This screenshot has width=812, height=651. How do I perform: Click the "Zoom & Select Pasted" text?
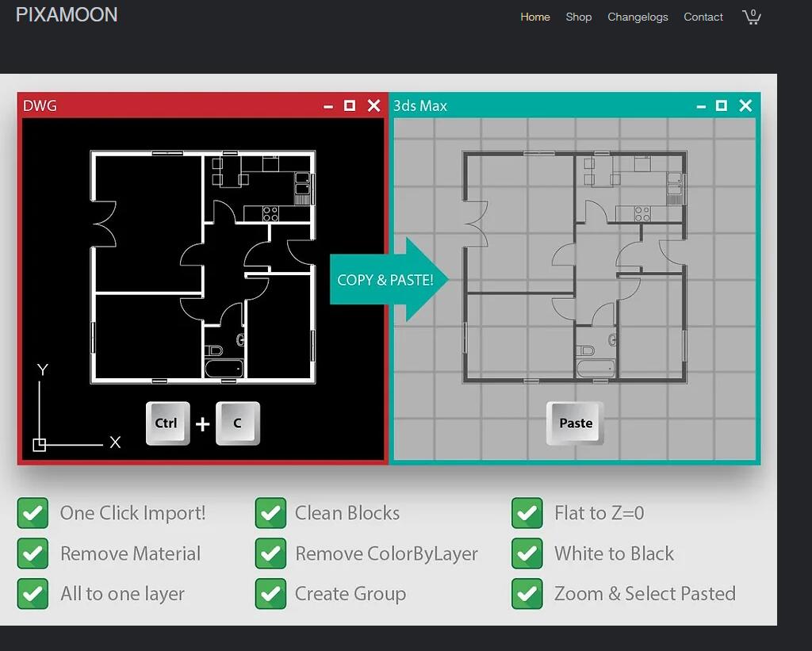point(645,594)
